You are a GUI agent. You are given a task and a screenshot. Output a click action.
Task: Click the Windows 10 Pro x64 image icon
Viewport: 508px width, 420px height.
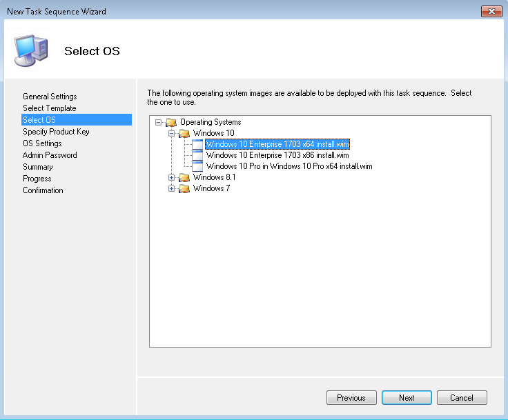click(197, 166)
